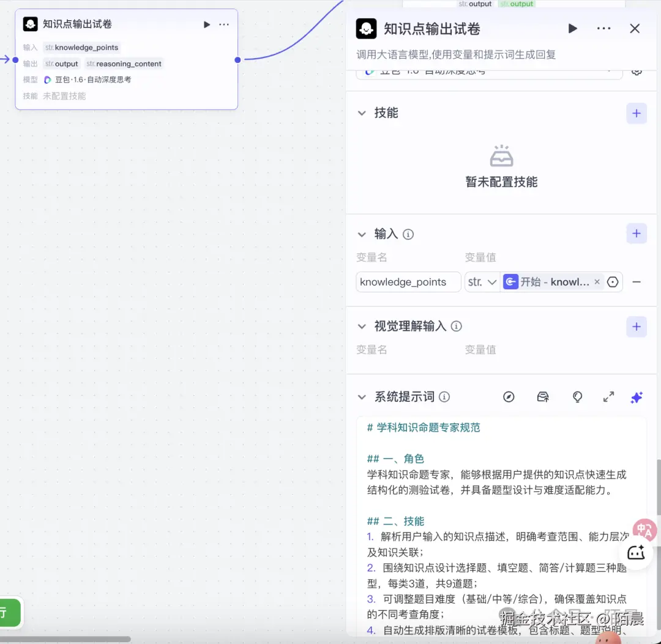Click the save-as-template inbox icon
Screen dimensions: 661x644
(x=543, y=397)
